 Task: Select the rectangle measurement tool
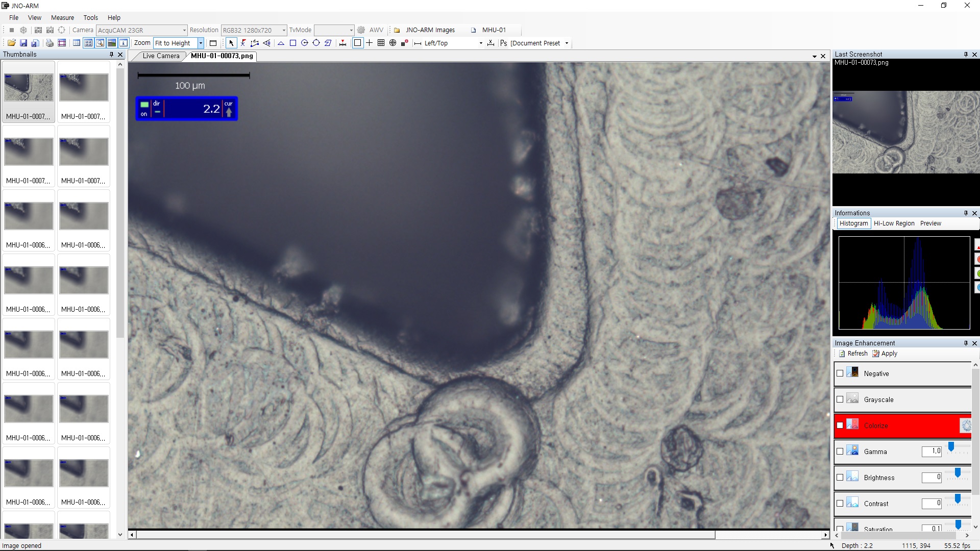pyautogui.click(x=293, y=43)
